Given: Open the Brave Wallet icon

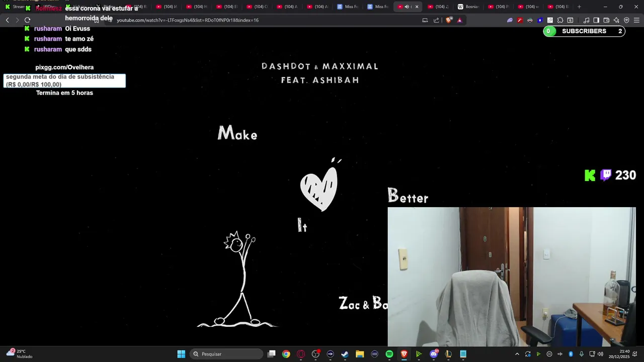Looking at the screenshot, I should point(606,20).
